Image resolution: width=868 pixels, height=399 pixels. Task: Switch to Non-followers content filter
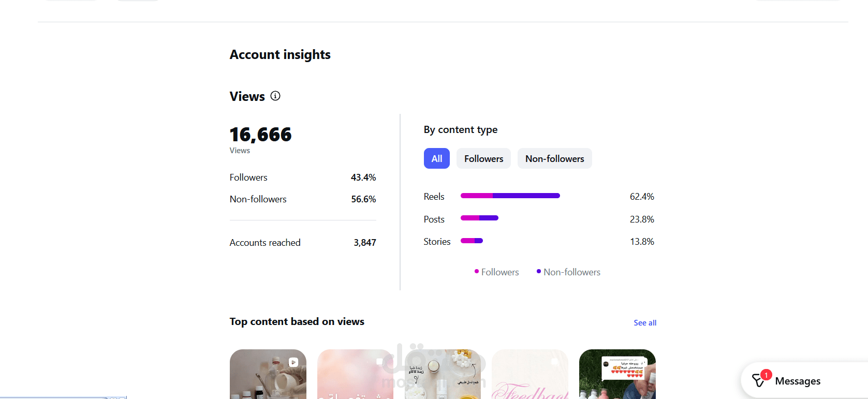(554, 158)
